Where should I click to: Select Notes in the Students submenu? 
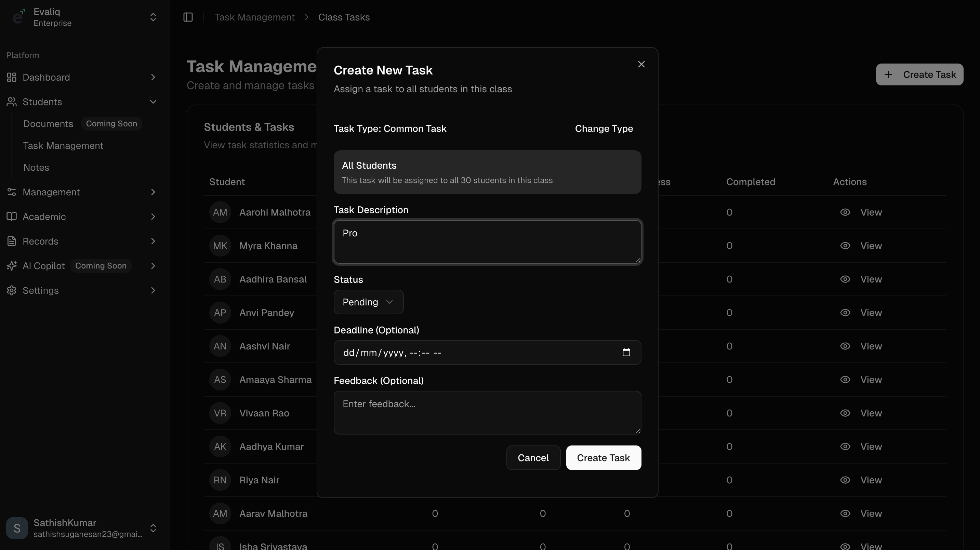coord(36,167)
